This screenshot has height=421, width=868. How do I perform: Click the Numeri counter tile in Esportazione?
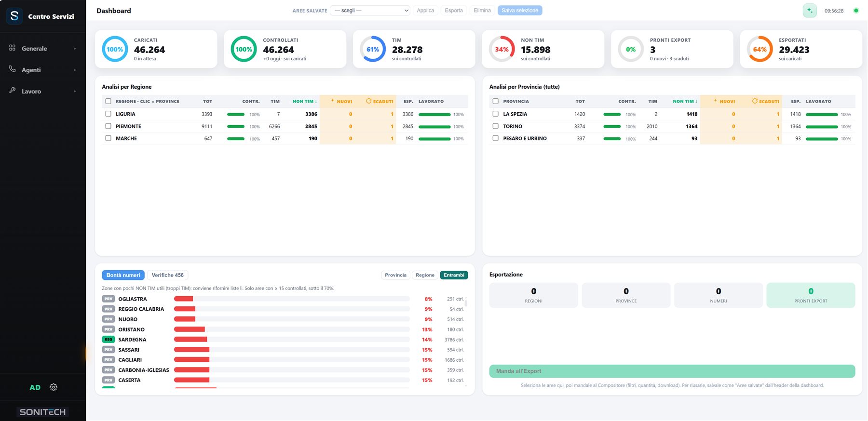(x=719, y=295)
